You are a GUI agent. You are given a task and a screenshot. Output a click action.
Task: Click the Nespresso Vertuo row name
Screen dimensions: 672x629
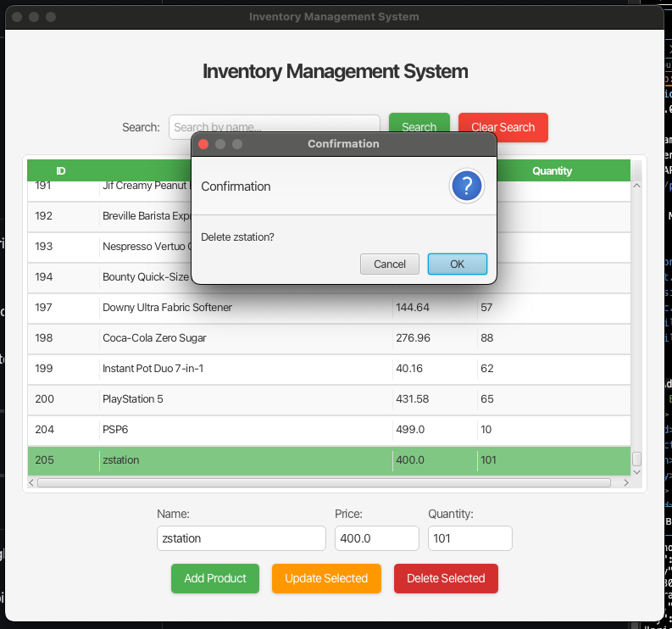146,247
